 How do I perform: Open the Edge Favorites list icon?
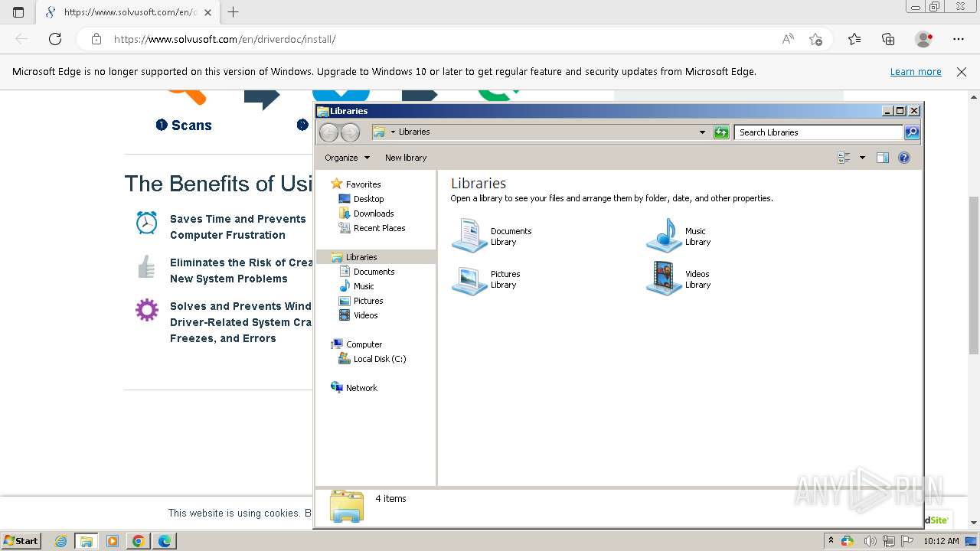(854, 39)
